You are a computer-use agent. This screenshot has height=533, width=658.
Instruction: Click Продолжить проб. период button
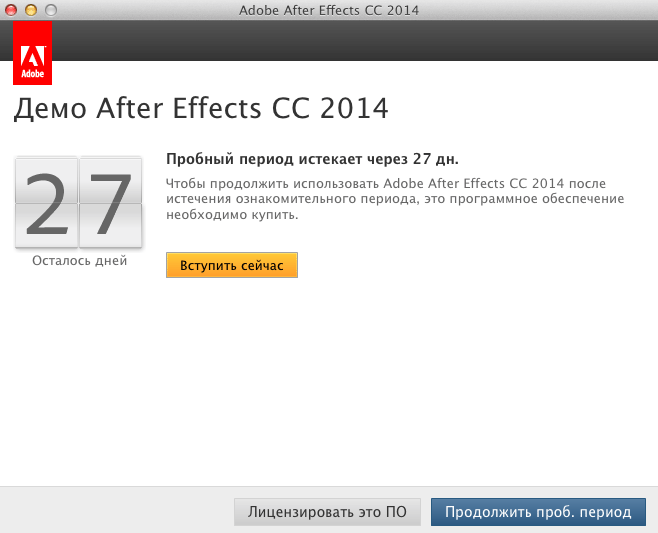point(538,512)
